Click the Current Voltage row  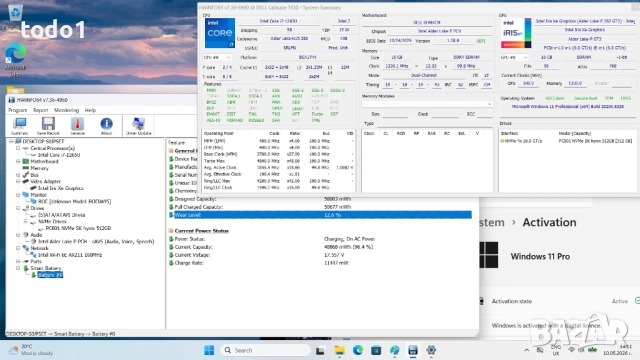pyautogui.click(x=320, y=255)
